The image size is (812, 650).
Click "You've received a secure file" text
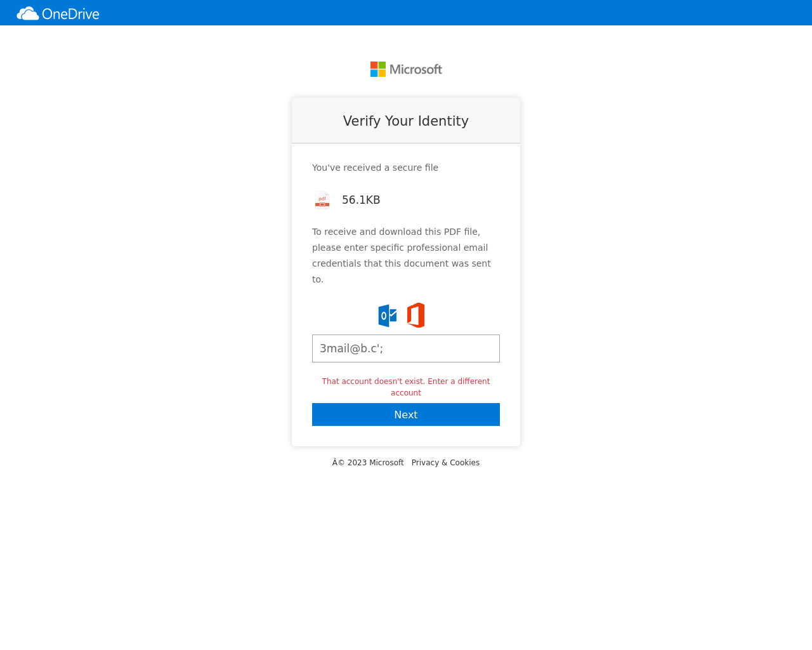(x=375, y=168)
